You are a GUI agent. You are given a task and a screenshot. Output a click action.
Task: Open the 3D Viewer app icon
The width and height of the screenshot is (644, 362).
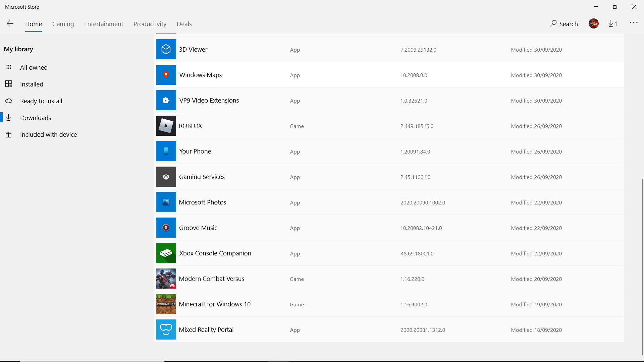[x=166, y=49]
